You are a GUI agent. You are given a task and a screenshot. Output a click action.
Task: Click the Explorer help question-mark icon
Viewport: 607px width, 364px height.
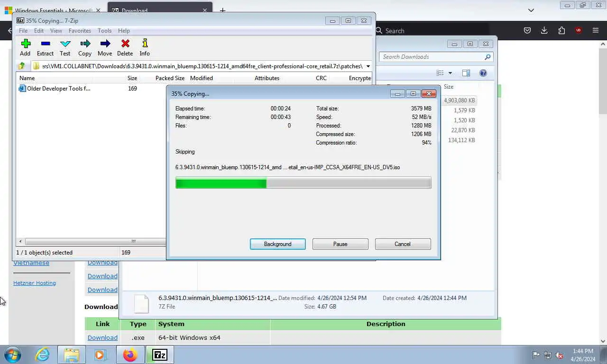tap(483, 73)
